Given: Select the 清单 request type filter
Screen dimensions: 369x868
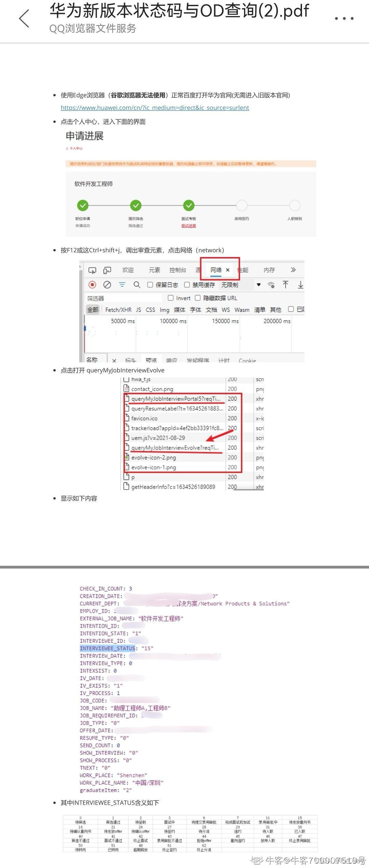Looking at the screenshot, I should point(260,310).
